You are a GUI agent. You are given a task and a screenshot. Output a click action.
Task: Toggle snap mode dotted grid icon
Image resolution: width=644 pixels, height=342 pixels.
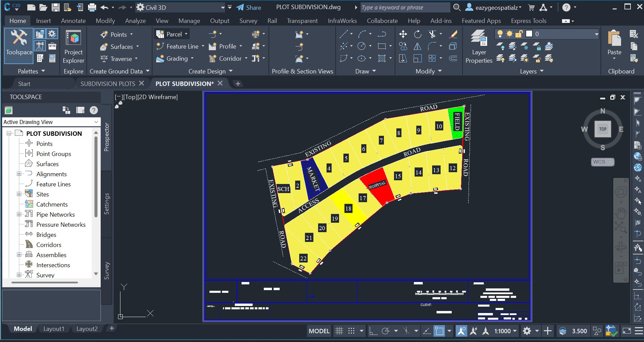[x=351, y=331]
